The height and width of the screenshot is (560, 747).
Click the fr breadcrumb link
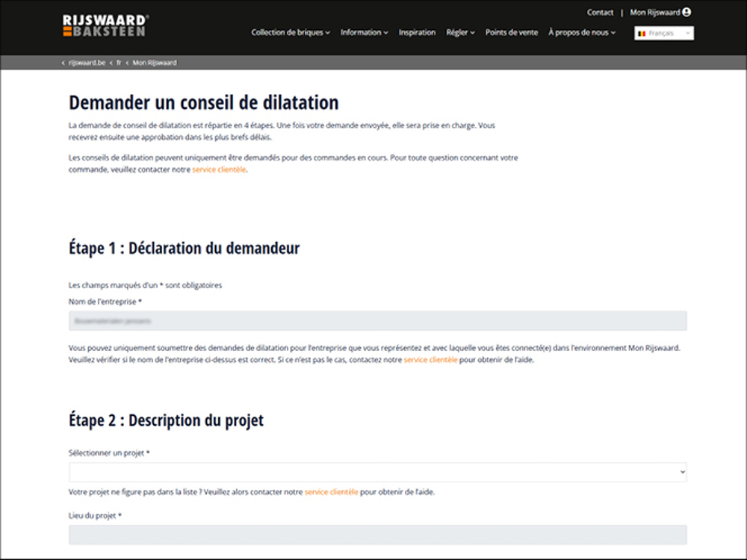coord(119,63)
